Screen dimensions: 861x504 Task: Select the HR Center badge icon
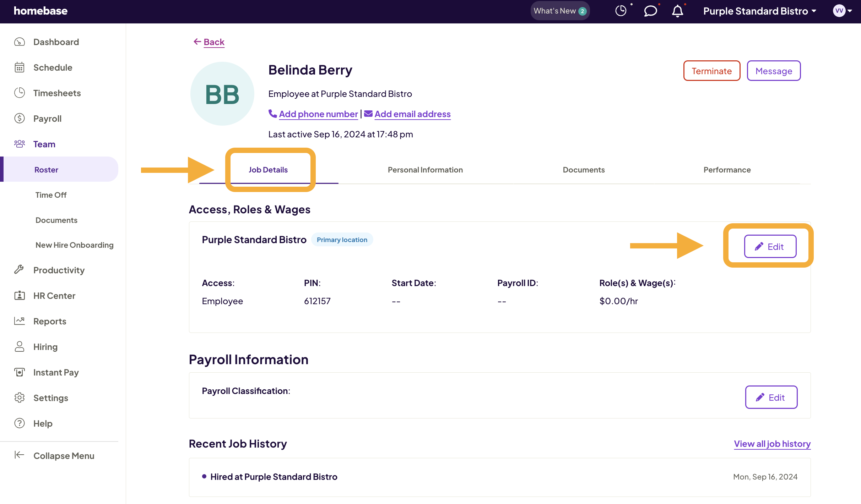(20, 295)
